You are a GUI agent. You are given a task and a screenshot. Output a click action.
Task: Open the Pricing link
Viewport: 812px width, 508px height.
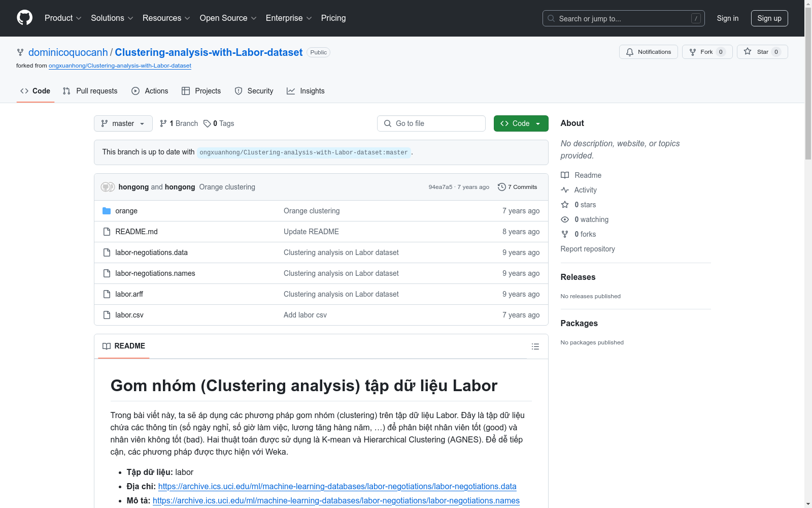point(333,18)
